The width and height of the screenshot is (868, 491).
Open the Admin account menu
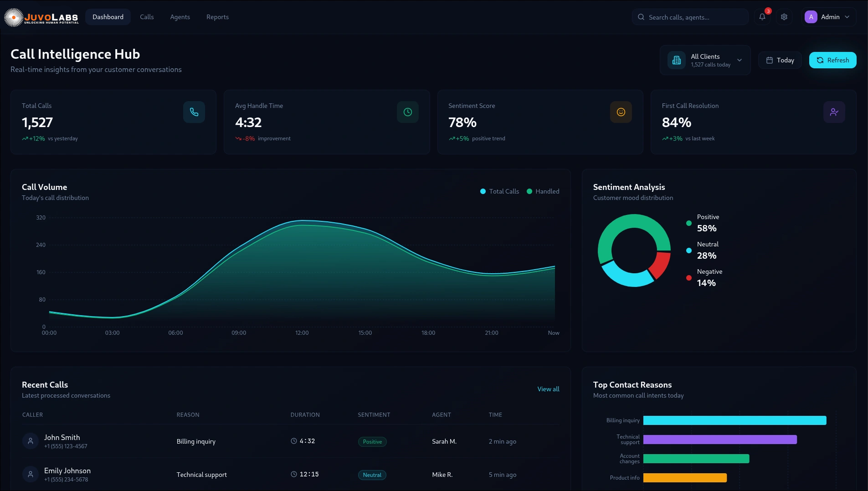pos(828,17)
